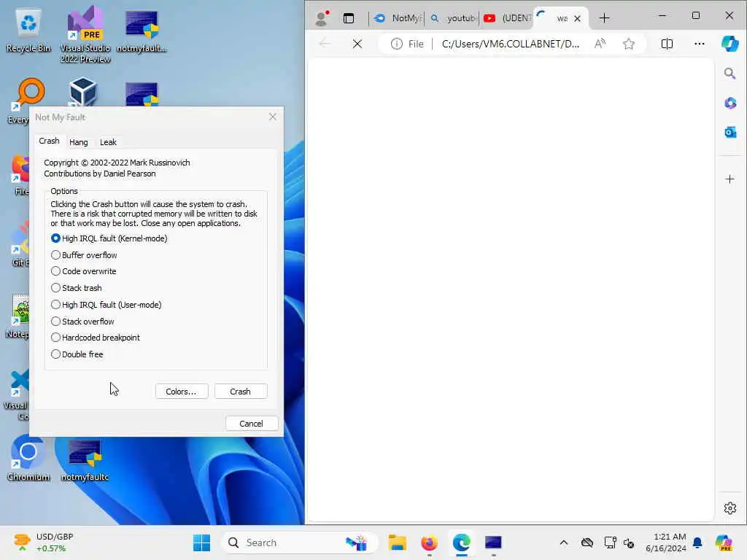
Task: Open the Outlook sidebar icon
Action: [x=729, y=133]
